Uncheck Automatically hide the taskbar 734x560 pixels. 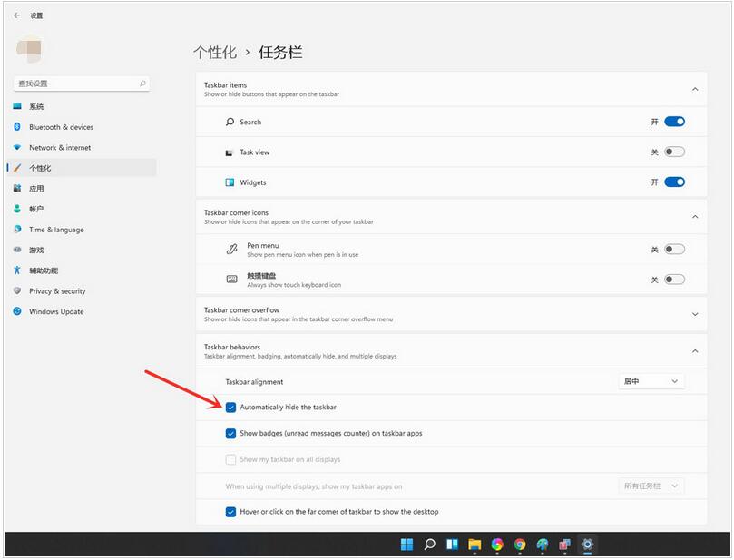(230, 408)
